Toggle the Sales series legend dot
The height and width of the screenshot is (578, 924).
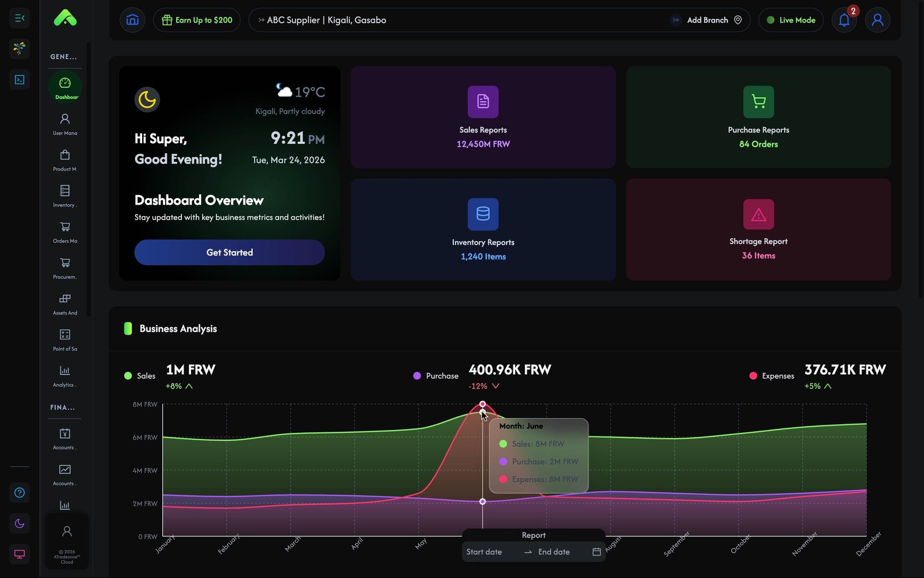coord(128,376)
